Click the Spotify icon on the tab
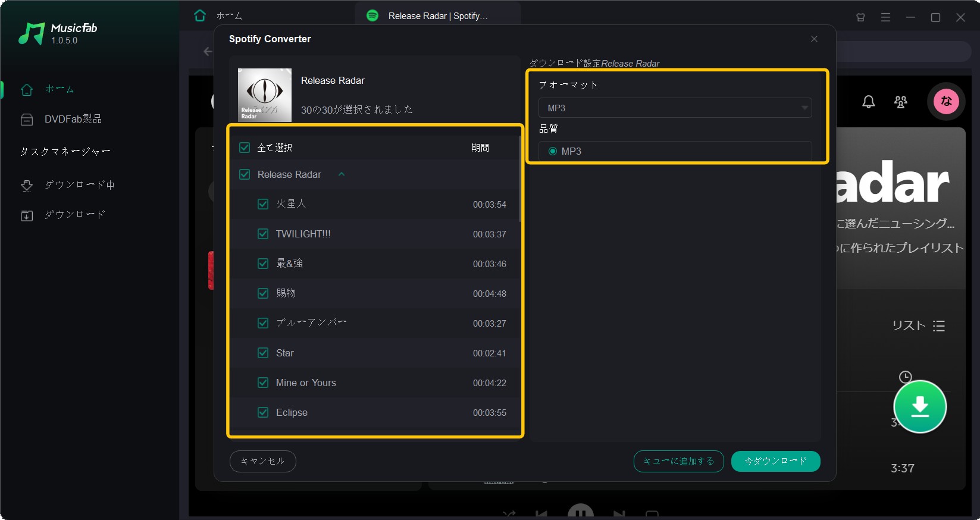 click(x=372, y=15)
